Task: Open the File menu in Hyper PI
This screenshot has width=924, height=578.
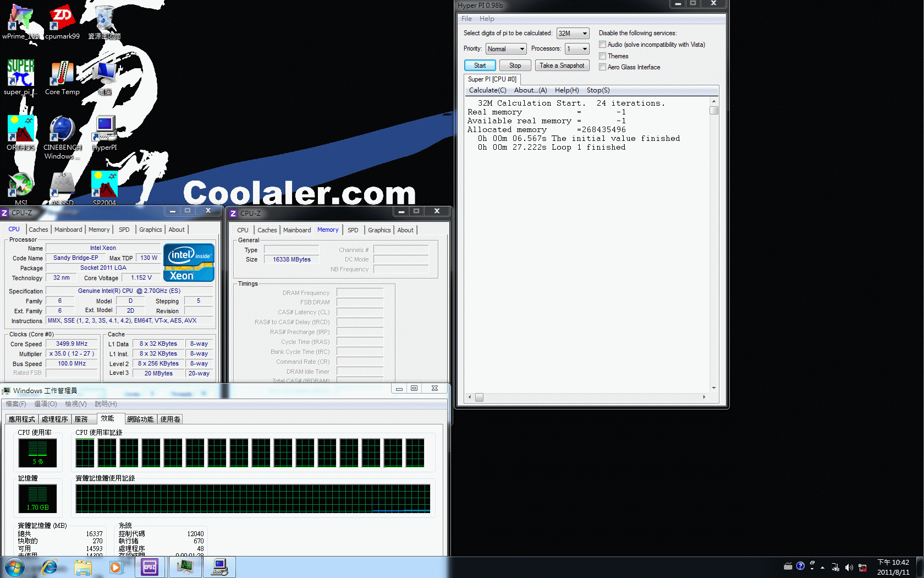Action: click(x=466, y=19)
